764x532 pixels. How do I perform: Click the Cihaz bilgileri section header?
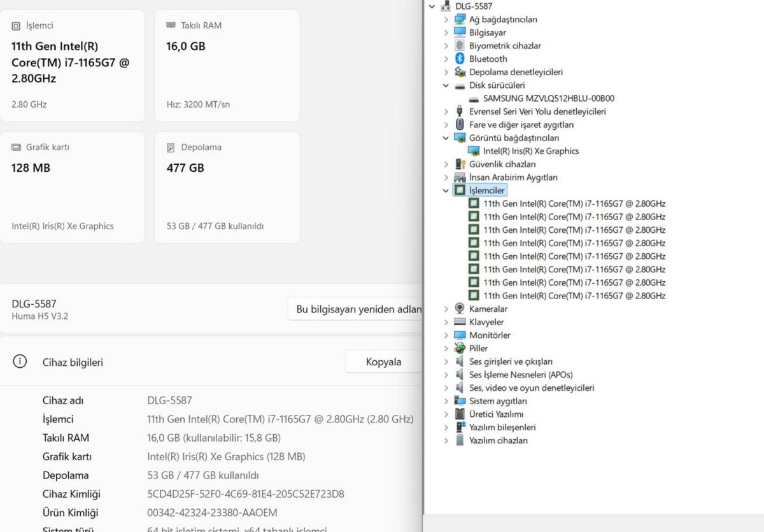coord(73,362)
